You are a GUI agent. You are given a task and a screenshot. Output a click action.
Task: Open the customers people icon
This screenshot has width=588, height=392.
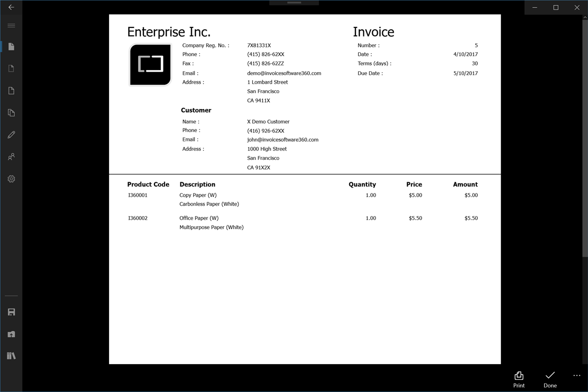click(x=11, y=156)
